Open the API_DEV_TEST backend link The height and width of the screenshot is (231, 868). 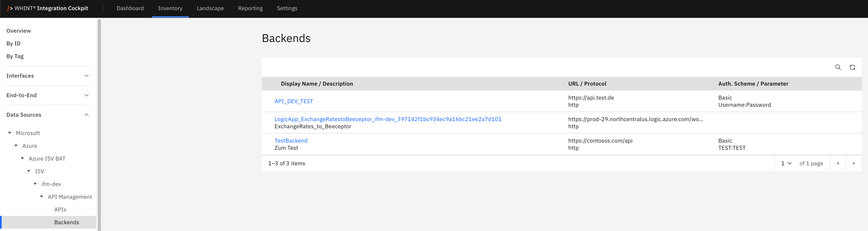click(294, 101)
